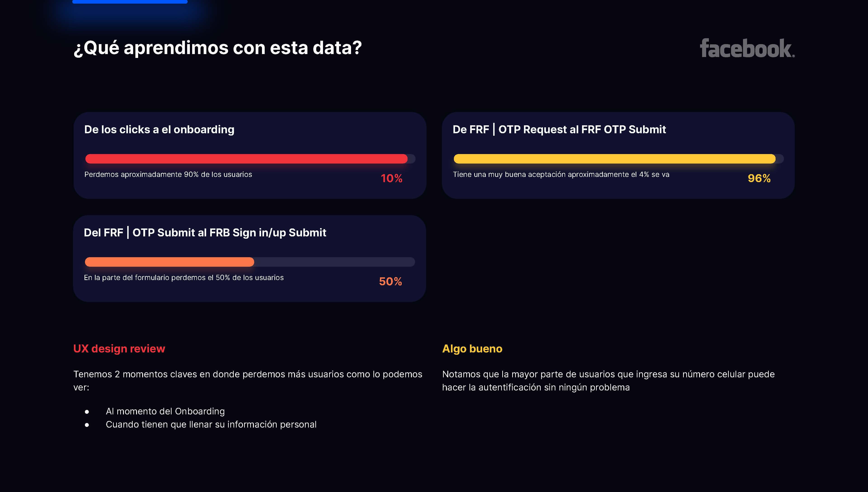Click the "Perdemos aproximadamente 90%" caption
Screen dimensions: 868x492
coord(168,174)
